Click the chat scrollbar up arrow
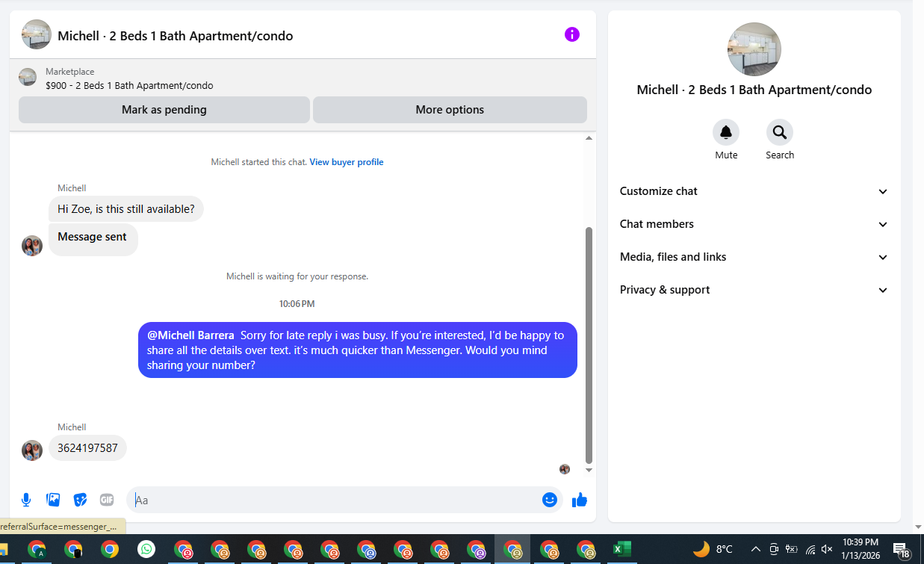924x564 pixels. (589, 138)
